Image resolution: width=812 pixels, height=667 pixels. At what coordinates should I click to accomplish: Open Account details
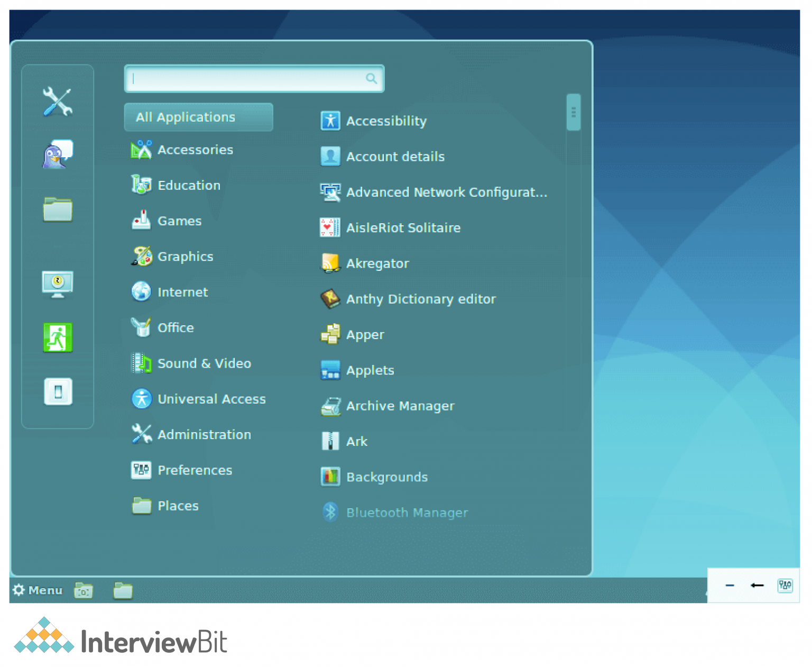click(395, 157)
